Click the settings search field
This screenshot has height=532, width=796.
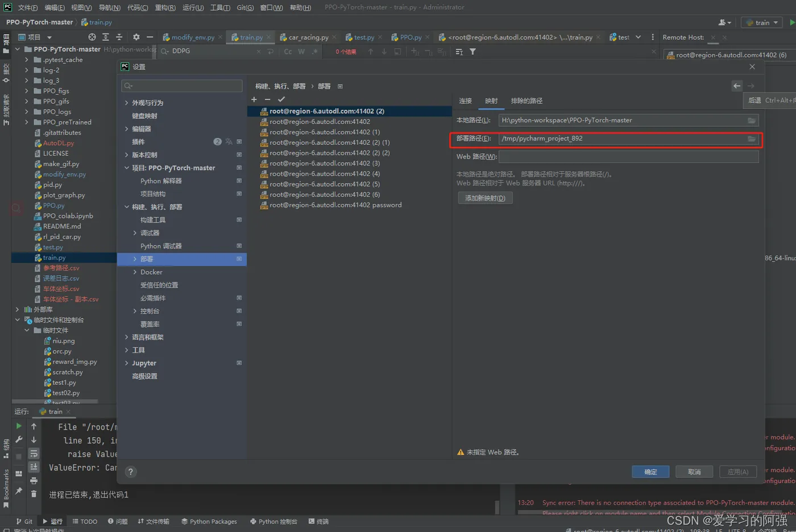coord(182,86)
